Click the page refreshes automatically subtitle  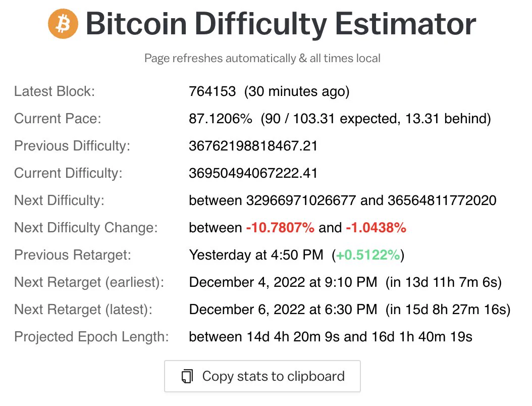[x=262, y=59]
